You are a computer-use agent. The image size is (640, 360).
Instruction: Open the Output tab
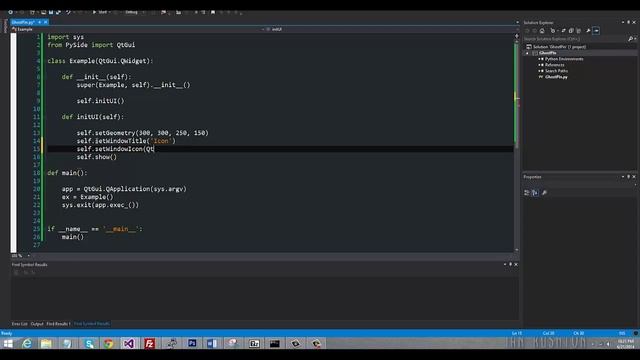coord(37,324)
